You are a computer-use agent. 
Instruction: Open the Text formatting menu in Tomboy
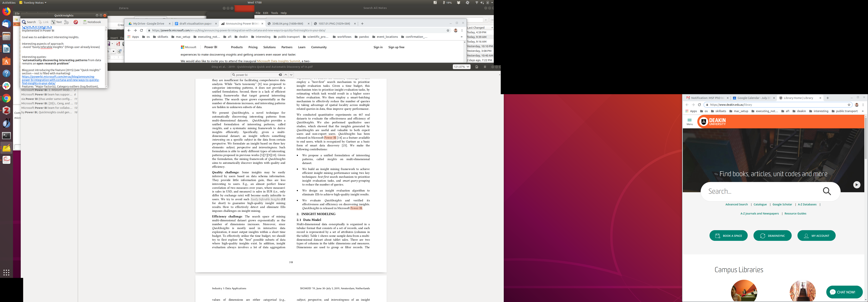(x=57, y=22)
